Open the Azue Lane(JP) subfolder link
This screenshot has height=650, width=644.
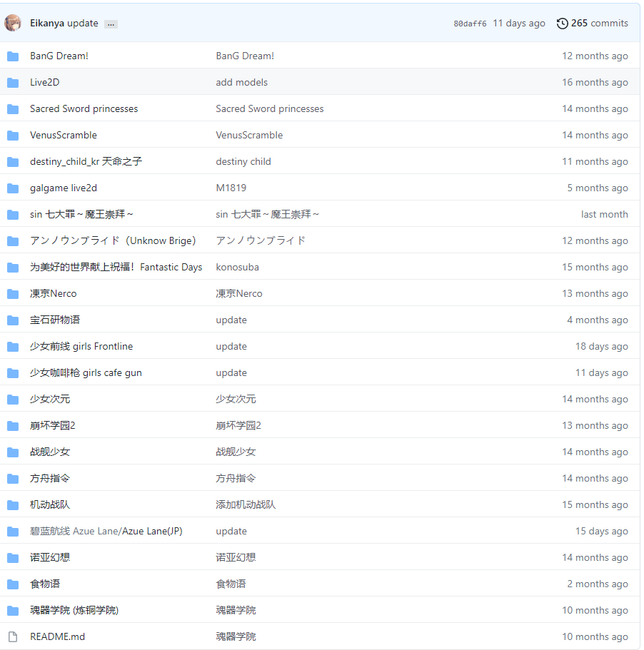click(x=152, y=532)
